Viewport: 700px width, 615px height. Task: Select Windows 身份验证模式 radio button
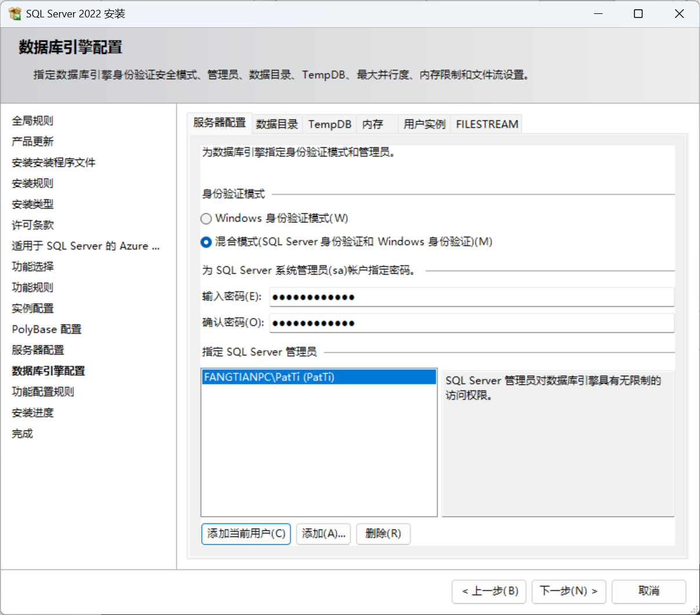pos(206,219)
